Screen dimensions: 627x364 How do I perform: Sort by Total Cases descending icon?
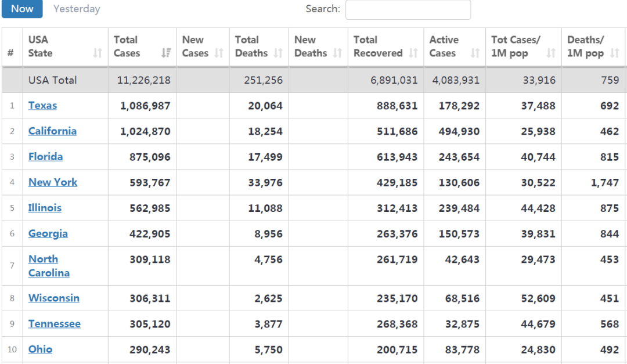pos(166,53)
